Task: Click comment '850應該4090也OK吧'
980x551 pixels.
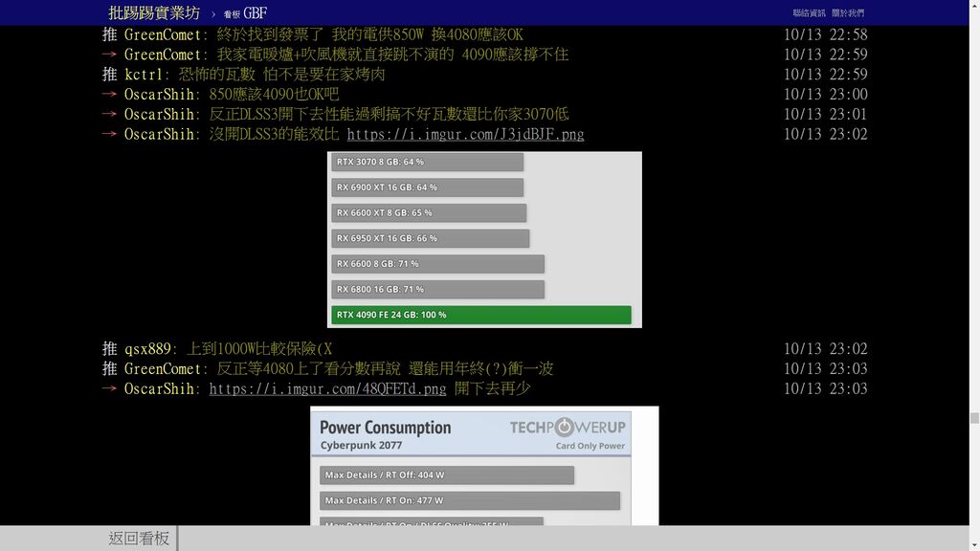Action: (x=274, y=95)
